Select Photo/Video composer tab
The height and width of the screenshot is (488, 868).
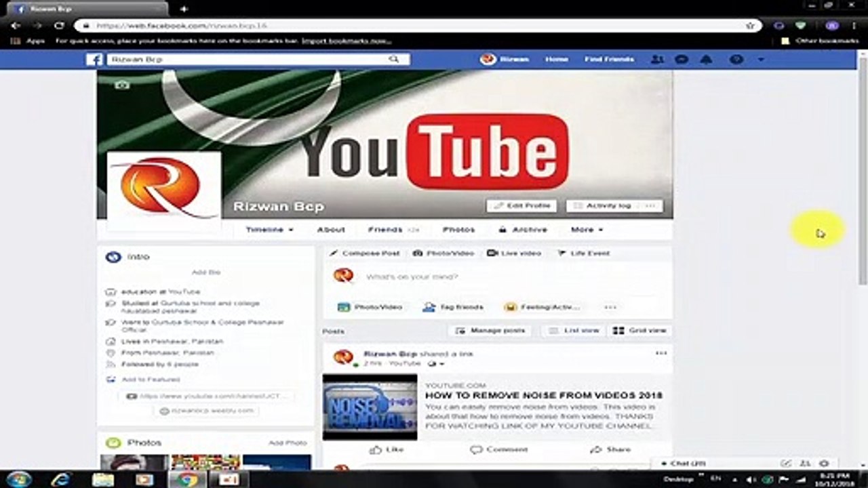point(443,253)
